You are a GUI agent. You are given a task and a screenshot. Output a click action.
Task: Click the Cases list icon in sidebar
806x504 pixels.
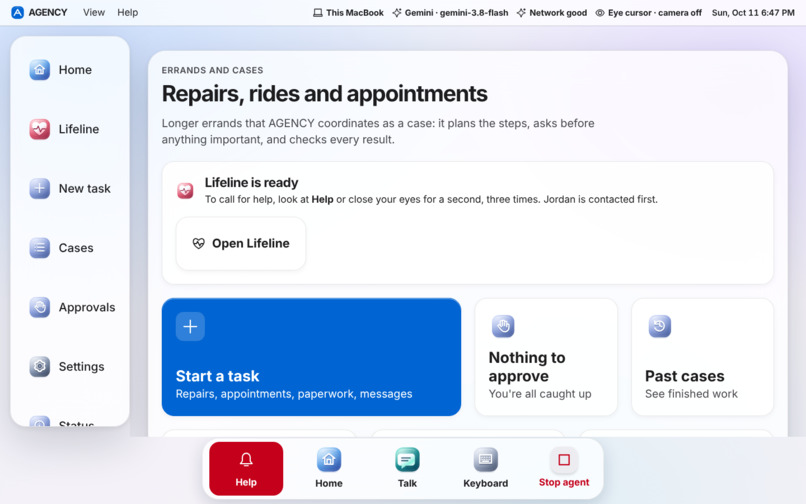[40, 248]
